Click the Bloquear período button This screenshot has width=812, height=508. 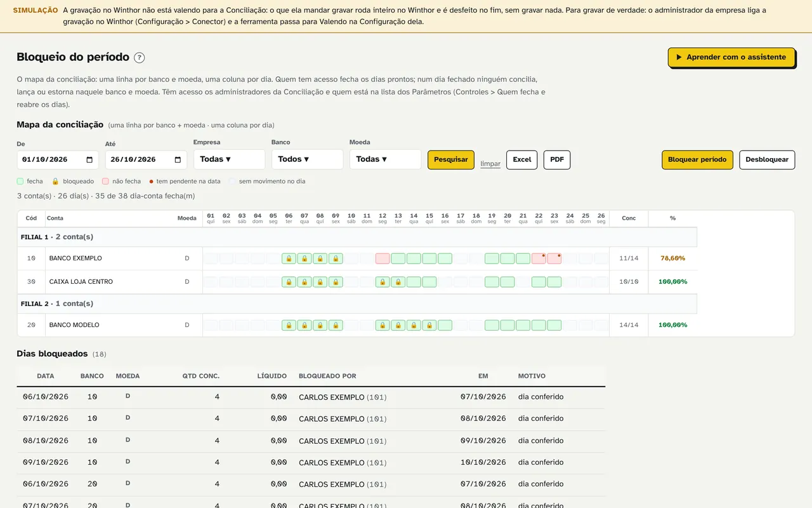(697, 160)
